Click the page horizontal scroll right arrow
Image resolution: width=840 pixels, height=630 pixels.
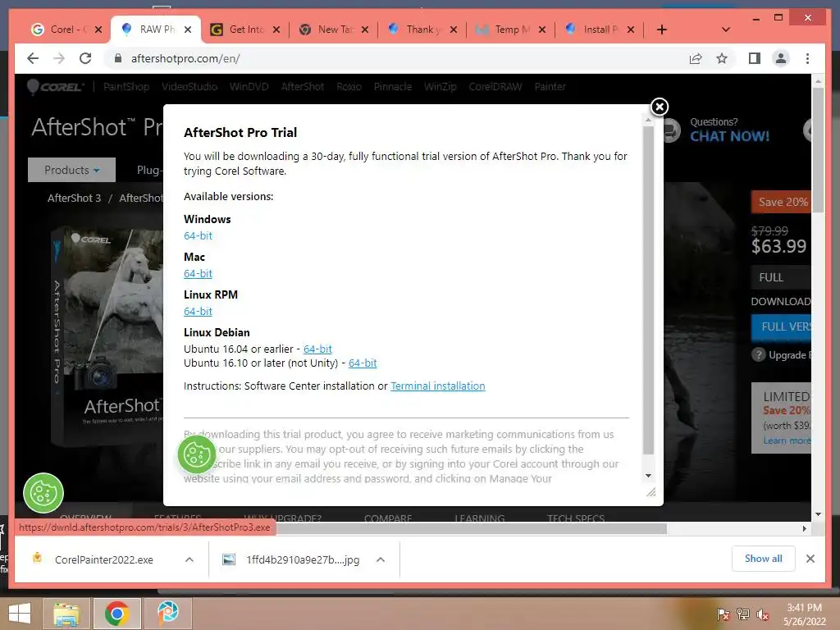(x=804, y=529)
